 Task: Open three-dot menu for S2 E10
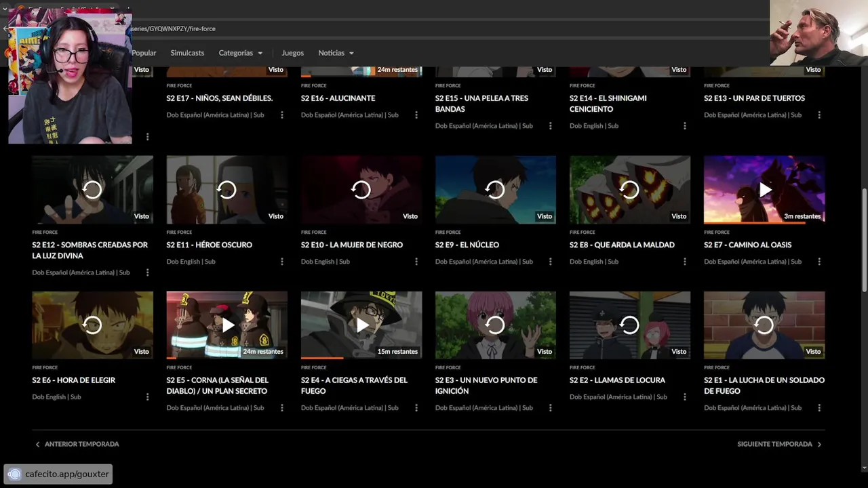(x=416, y=262)
